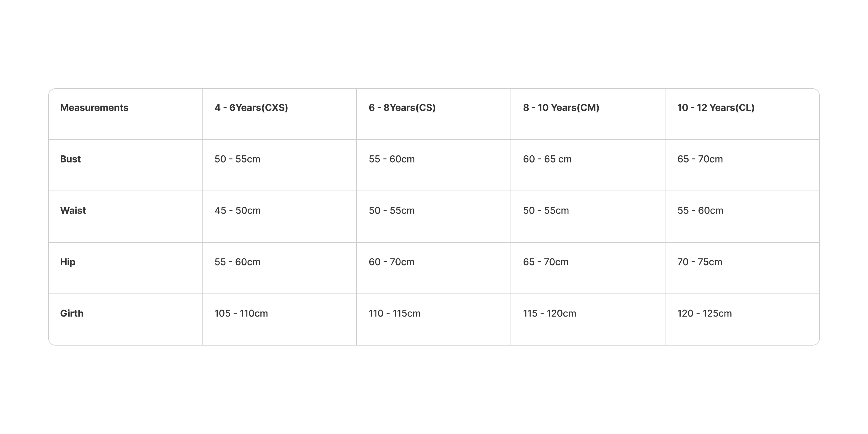Select Waist value 45 - 50cm

[x=238, y=211]
